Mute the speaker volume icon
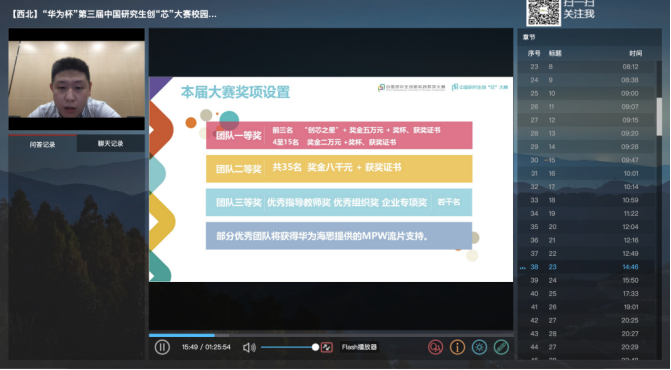 coord(249,347)
